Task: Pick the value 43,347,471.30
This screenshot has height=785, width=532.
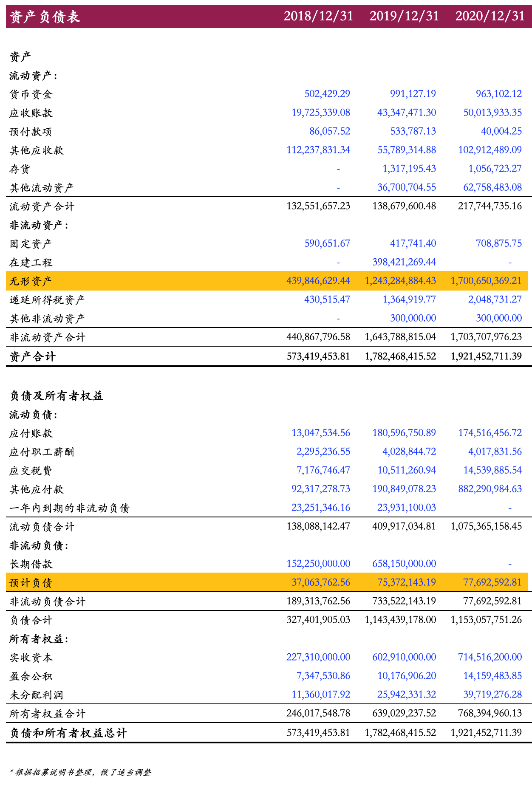Action: pyautogui.click(x=407, y=113)
